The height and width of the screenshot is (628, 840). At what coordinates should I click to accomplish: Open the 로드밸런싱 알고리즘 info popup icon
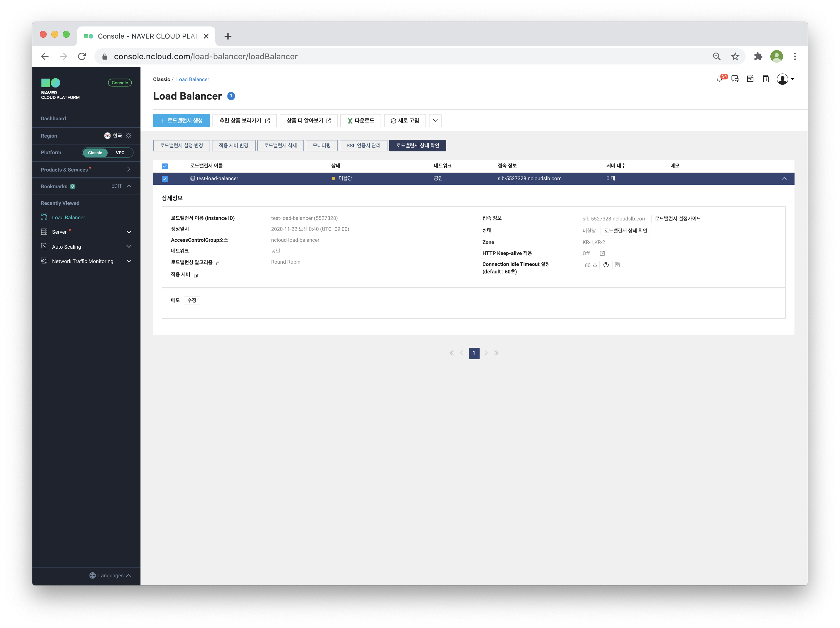pos(218,263)
